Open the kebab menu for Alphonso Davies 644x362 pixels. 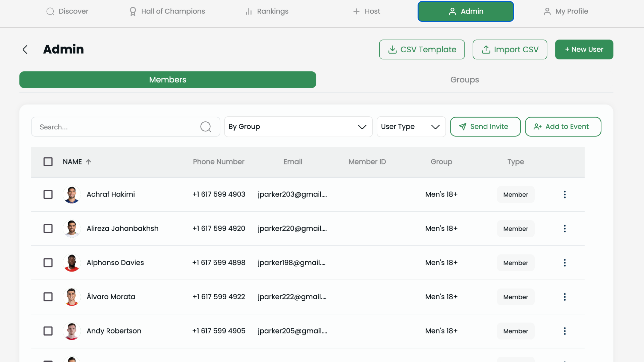point(565,263)
